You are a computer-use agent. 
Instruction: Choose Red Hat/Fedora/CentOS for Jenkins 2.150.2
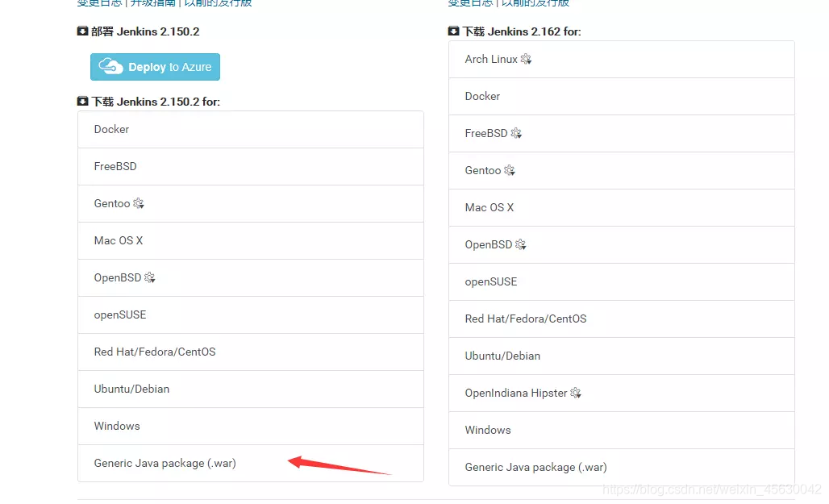click(x=251, y=352)
